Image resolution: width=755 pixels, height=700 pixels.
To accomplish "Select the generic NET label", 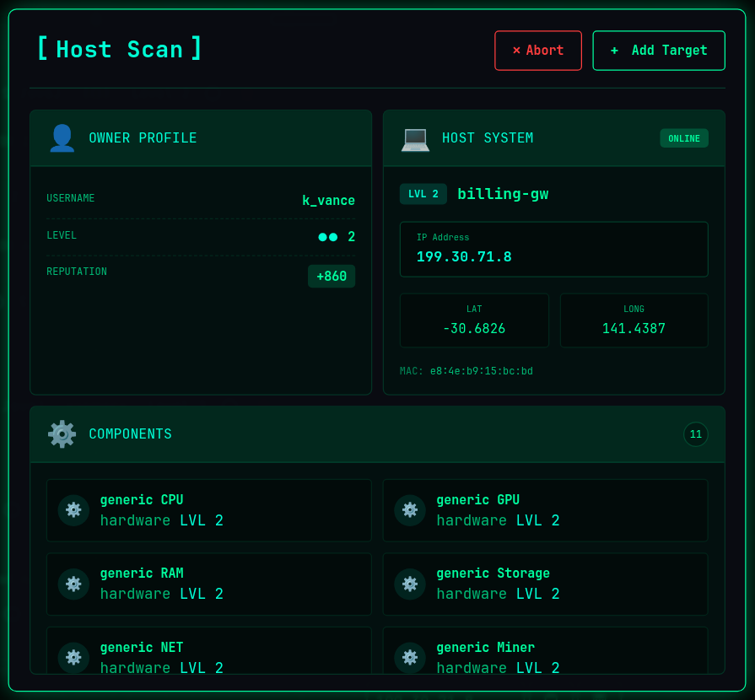I will tap(142, 648).
